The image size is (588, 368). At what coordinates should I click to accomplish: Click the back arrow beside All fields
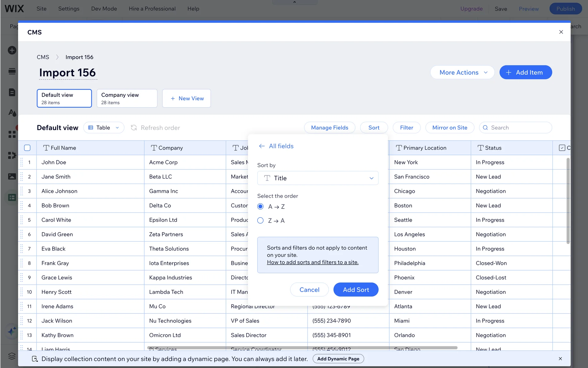pyautogui.click(x=262, y=146)
